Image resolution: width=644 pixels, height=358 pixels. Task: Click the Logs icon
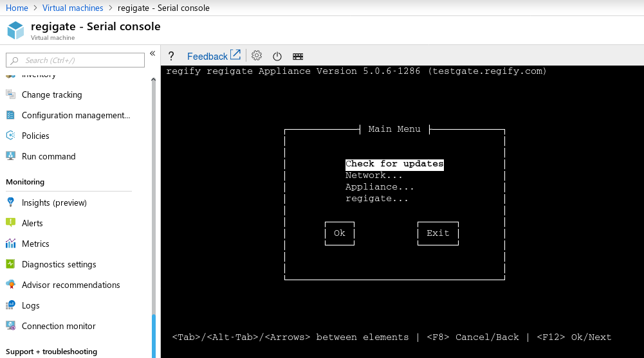point(11,305)
